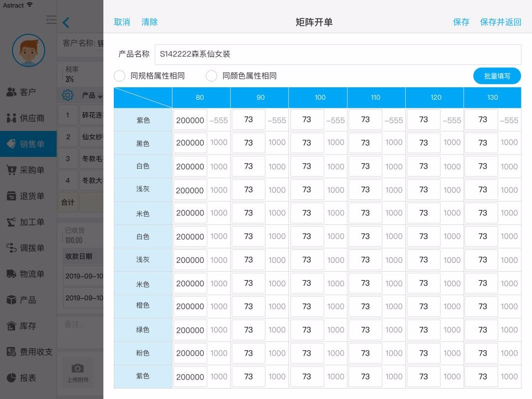
Task: Open the 调拨单 sidebar icon
Action: [x=11, y=248]
